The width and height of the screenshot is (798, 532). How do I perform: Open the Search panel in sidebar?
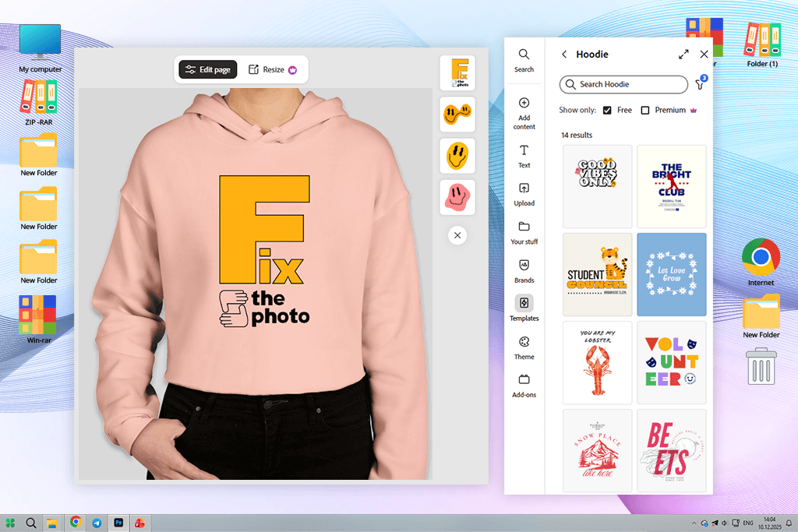pos(524,61)
